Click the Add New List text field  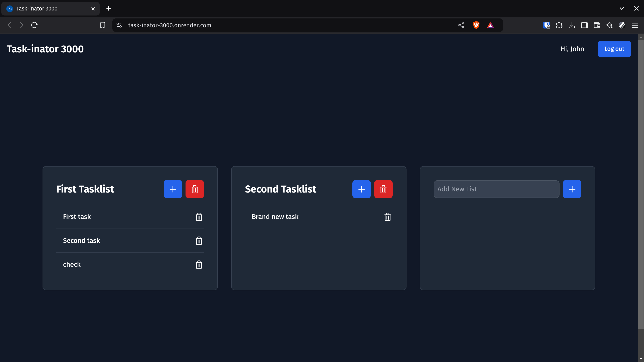(x=496, y=189)
